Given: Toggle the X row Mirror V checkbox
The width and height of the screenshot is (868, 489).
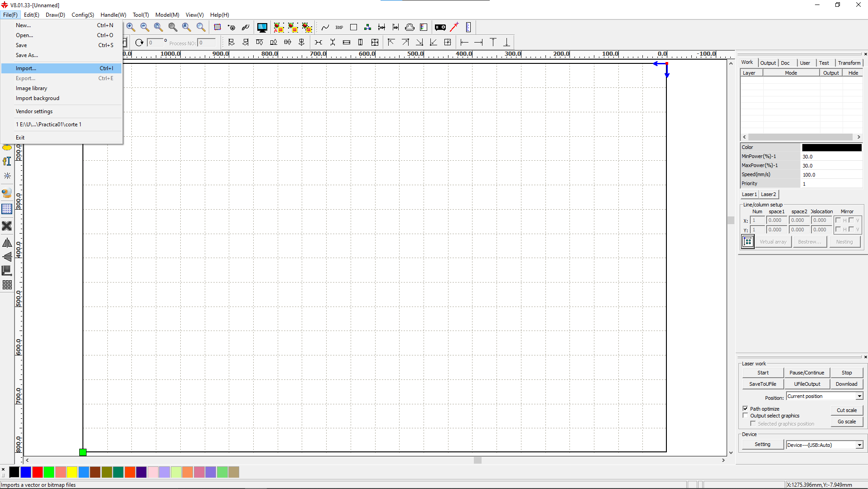Looking at the screenshot, I should (851, 221).
